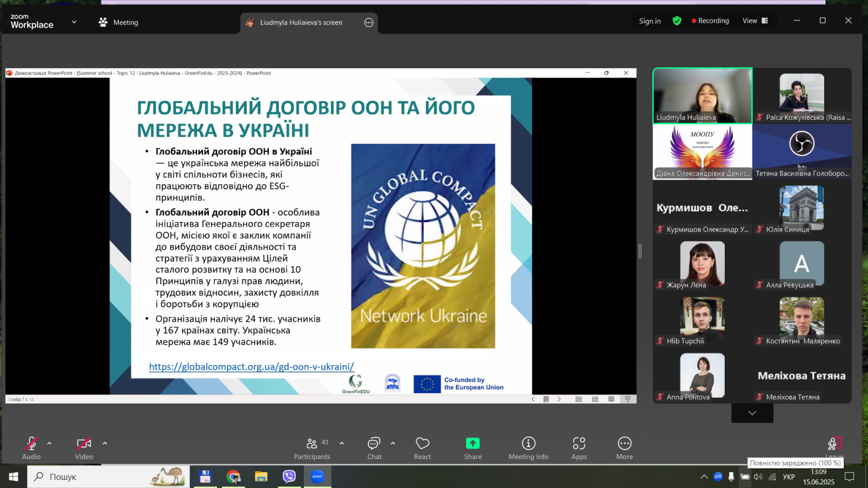Select Раїса Кожухівська video tile

[802, 96]
